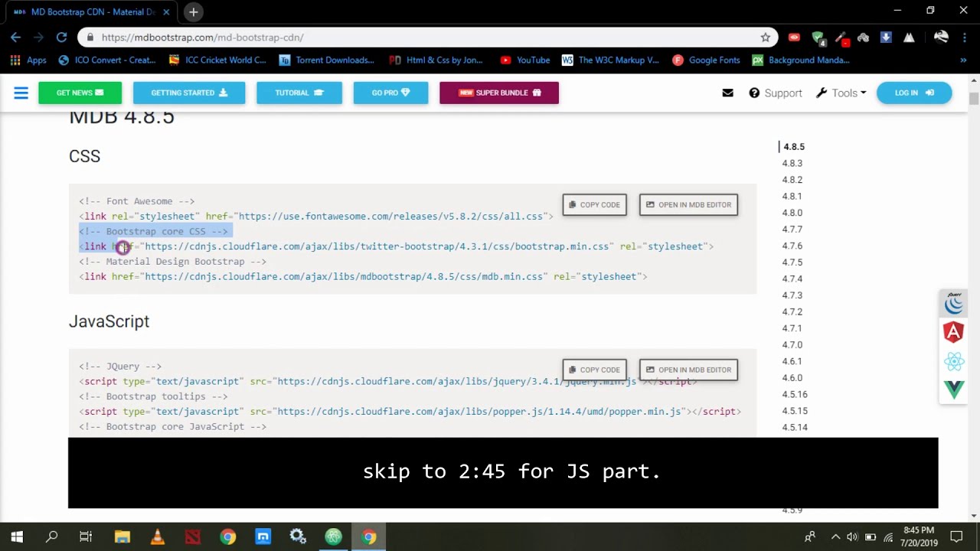Select version 4.7.2 link
This screenshot has width=980, height=551.
[792, 311]
